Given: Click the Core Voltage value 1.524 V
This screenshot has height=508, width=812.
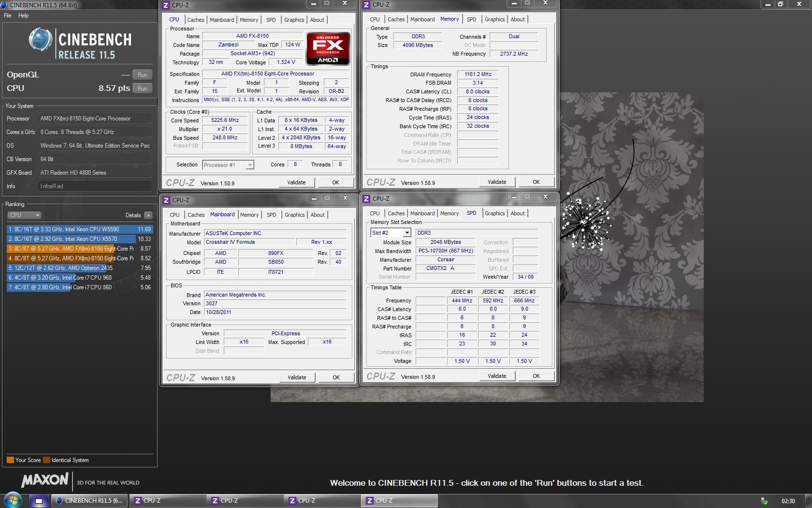Looking at the screenshot, I should (286, 62).
